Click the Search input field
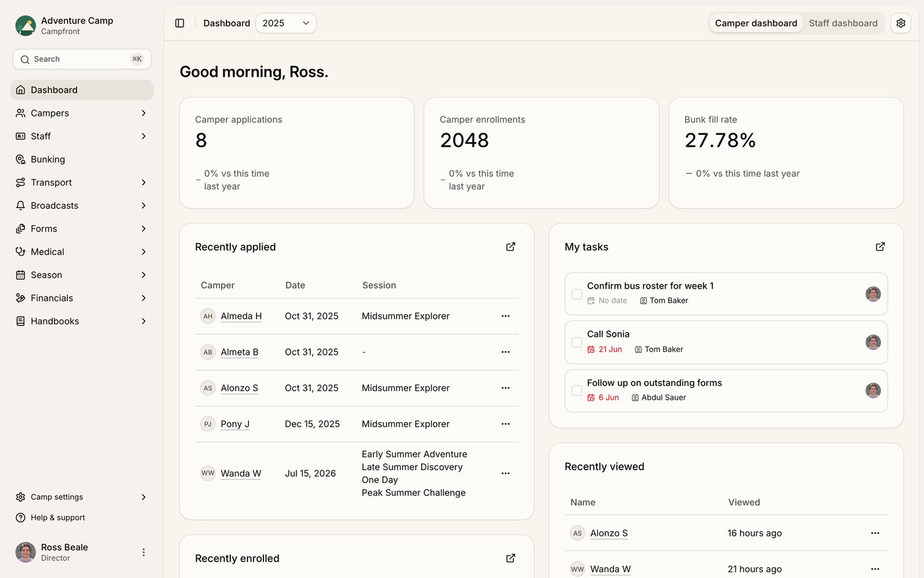Image resolution: width=924 pixels, height=578 pixels. pos(82,59)
